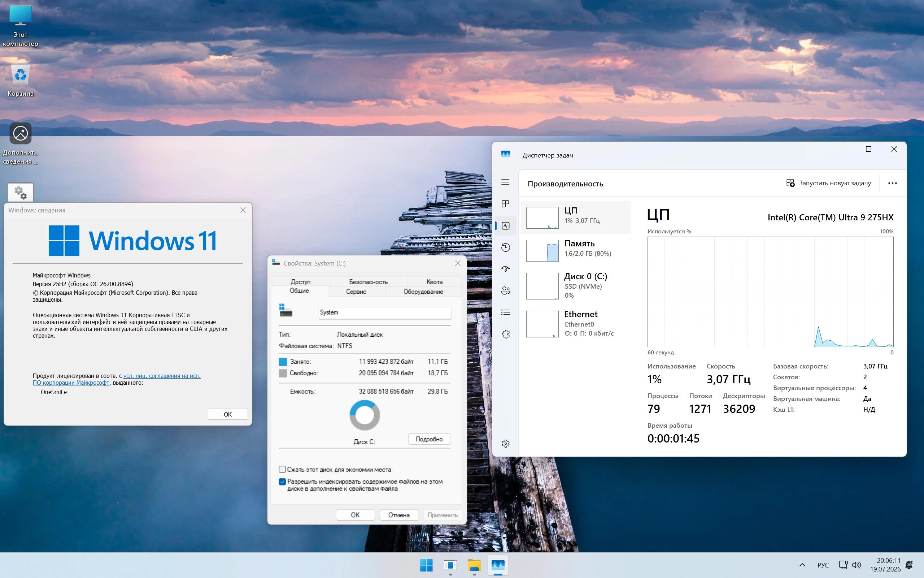Enable Сжать этот диск checkbox
The image size is (924, 578).
(x=282, y=469)
